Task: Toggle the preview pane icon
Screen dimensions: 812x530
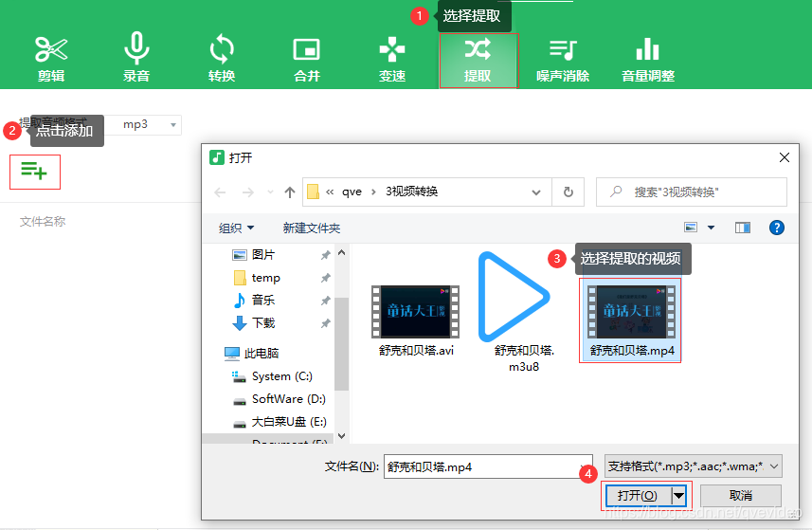Action: [743, 228]
